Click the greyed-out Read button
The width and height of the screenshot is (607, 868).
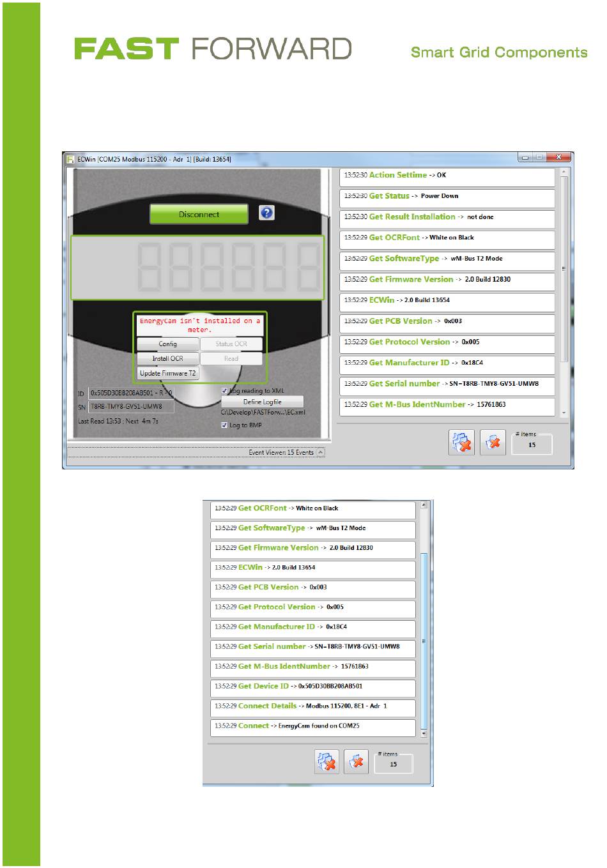pos(231,358)
